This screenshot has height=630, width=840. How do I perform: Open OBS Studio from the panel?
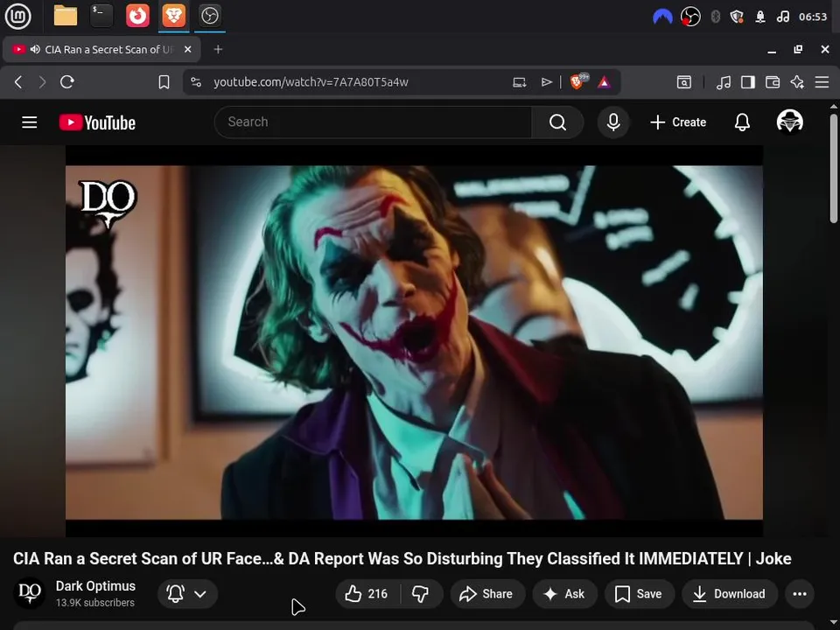[209, 16]
